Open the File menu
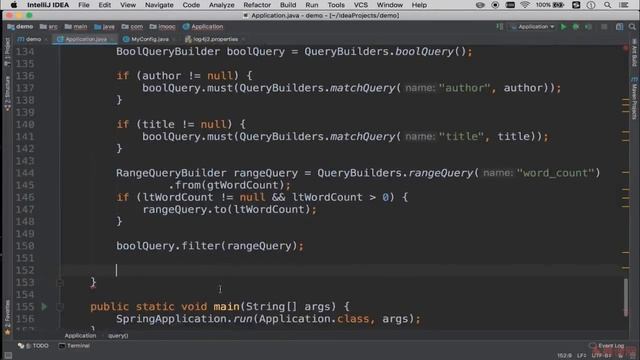Screen dimensions: 640x360 pyautogui.click(x=84, y=5)
